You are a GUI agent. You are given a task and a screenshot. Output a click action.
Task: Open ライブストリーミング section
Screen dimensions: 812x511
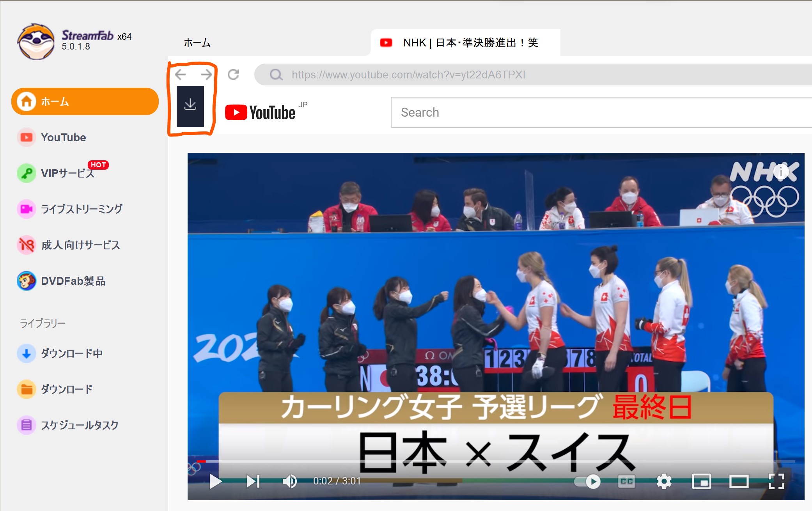pyautogui.click(x=81, y=209)
